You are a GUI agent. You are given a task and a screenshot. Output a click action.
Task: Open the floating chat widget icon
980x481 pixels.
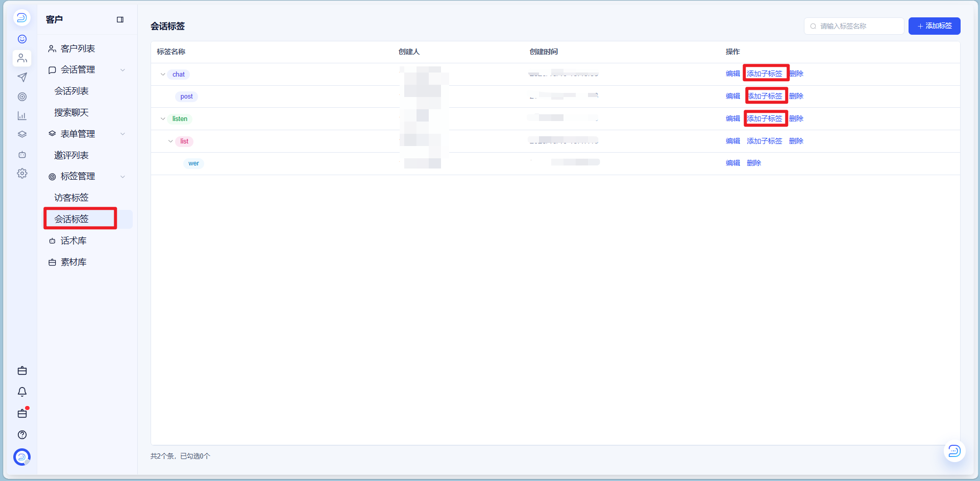[x=954, y=451]
